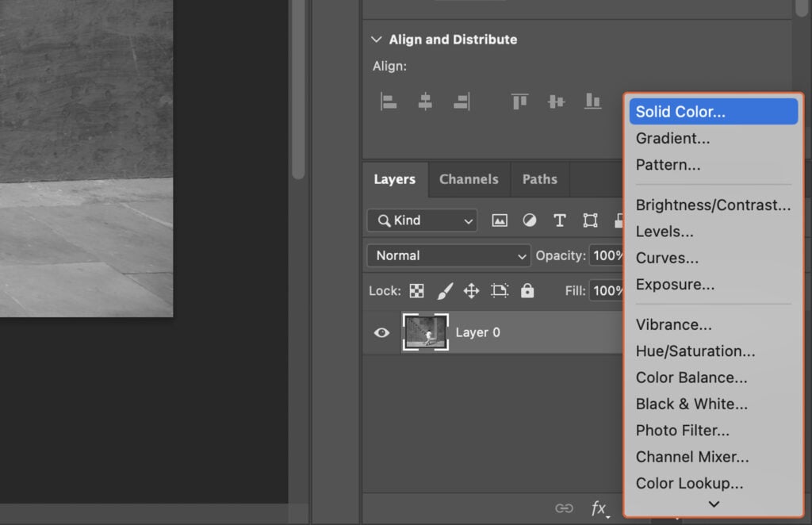Viewport: 812px width, 525px height.
Task: Open the Kind filter dropdown
Action: 421,220
